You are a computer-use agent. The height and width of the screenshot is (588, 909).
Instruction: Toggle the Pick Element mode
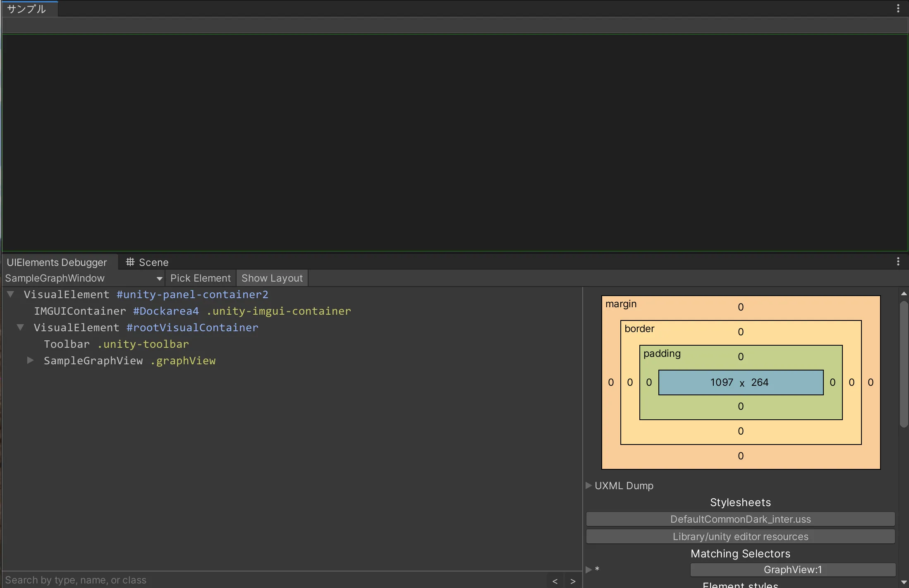(201, 278)
